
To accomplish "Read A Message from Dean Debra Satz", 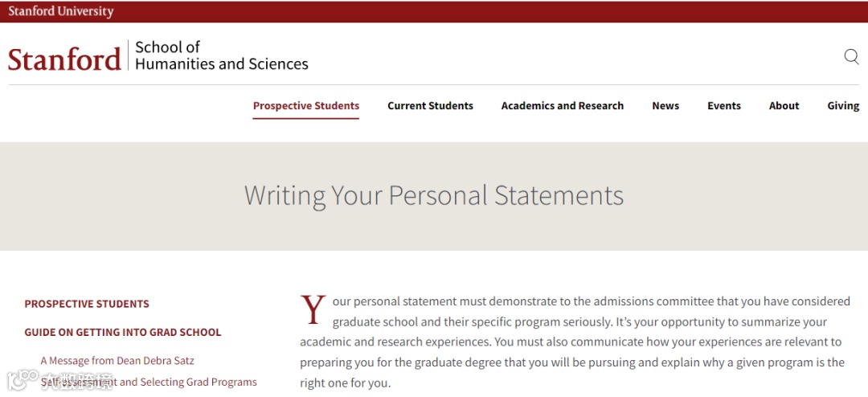I will 117,361.
